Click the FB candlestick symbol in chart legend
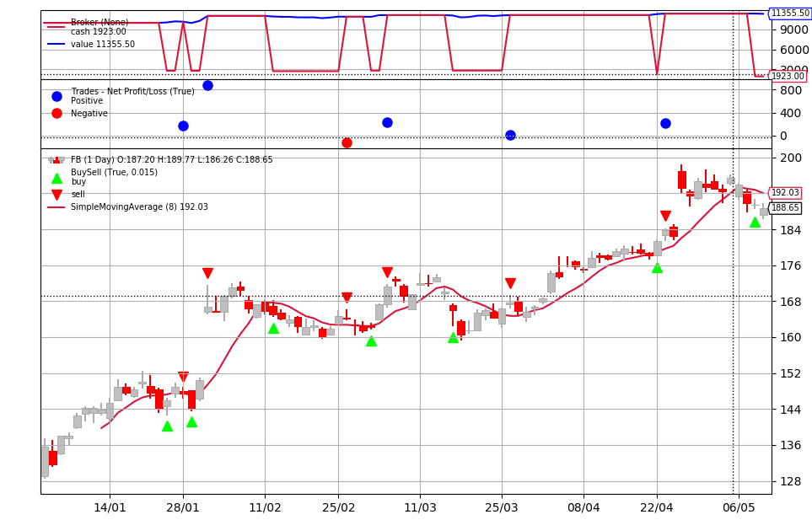Image resolution: width=812 pixels, height=520 pixels. [56, 159]
